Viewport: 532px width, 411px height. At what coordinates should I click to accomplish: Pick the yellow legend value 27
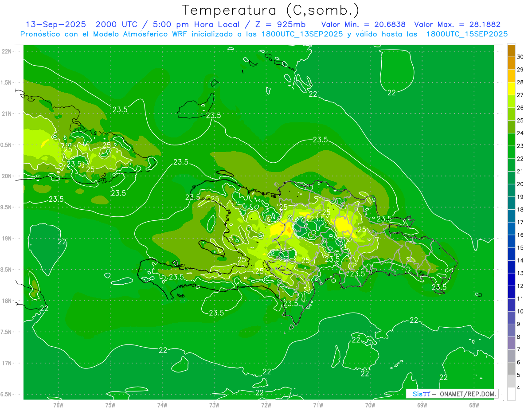click(x=520, y=95)
